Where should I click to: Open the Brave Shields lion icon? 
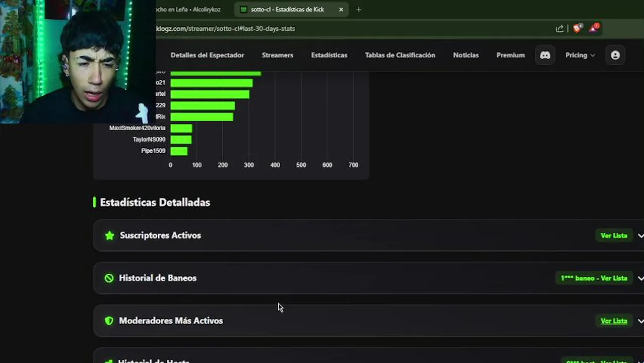(577, 28)
